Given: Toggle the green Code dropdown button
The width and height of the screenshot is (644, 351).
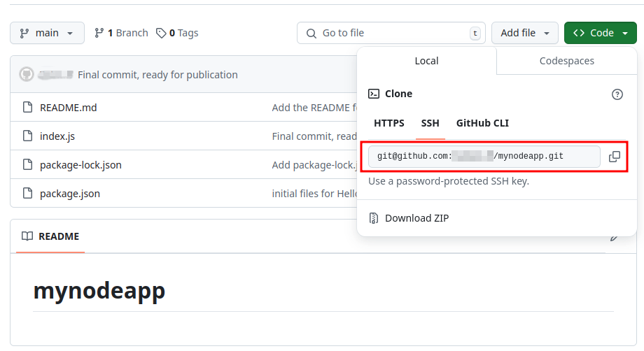Looking at the screenshot, I should (600, 33).
